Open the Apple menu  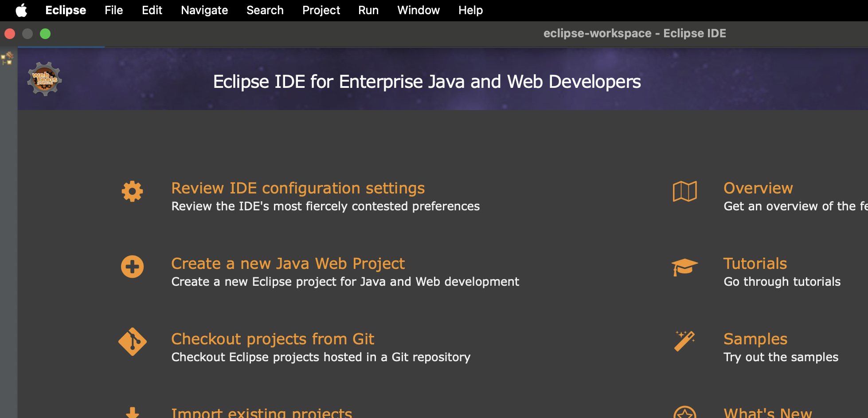[x=21, y=10]
